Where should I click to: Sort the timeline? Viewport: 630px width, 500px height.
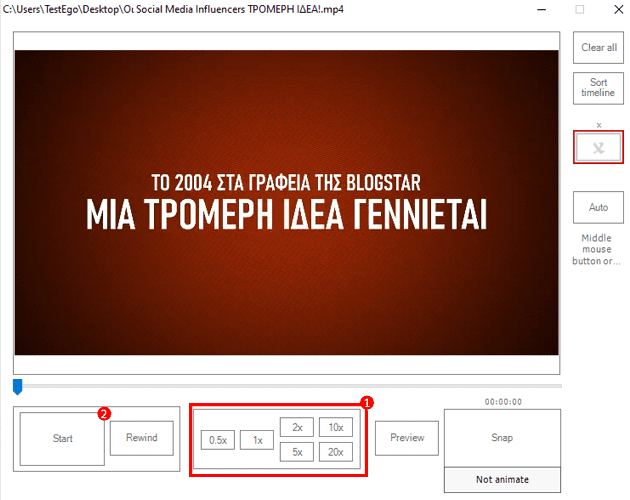[598, 88]
